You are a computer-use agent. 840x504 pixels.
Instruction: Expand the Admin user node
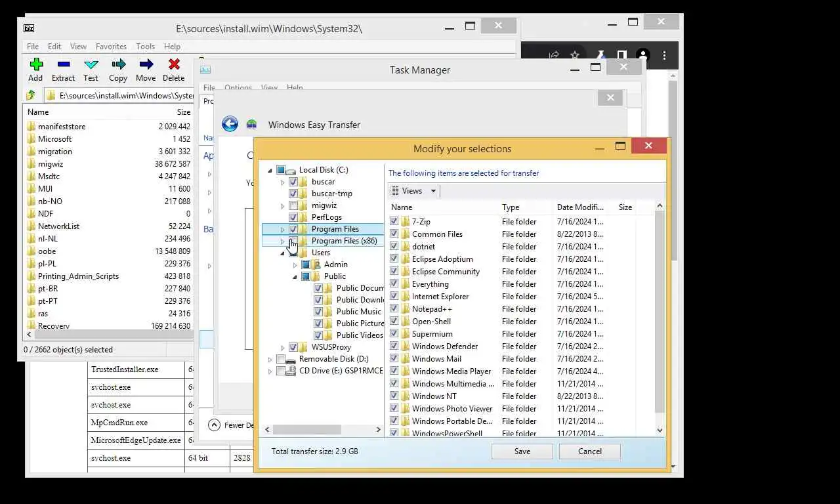(x=295, y=264)
